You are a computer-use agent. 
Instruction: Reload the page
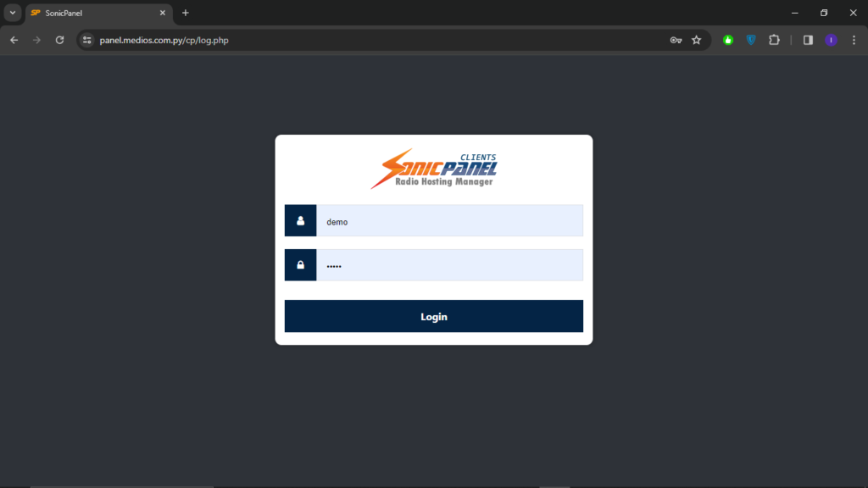click(60, 40)
